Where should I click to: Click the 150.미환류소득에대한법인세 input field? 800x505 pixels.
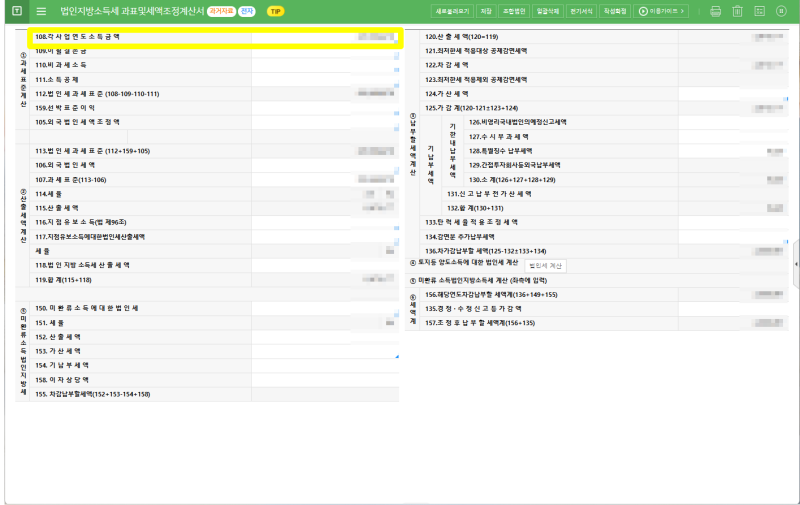(x=325, y=308)
